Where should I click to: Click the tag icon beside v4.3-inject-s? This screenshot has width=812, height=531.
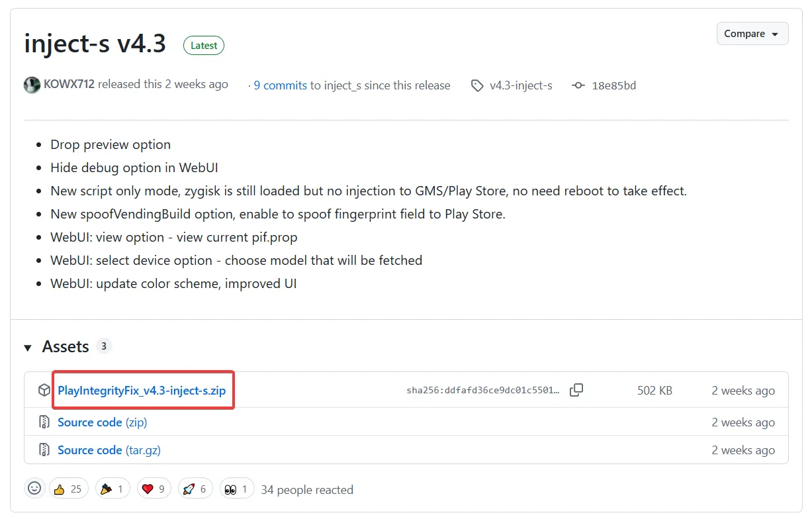point(477,85)
